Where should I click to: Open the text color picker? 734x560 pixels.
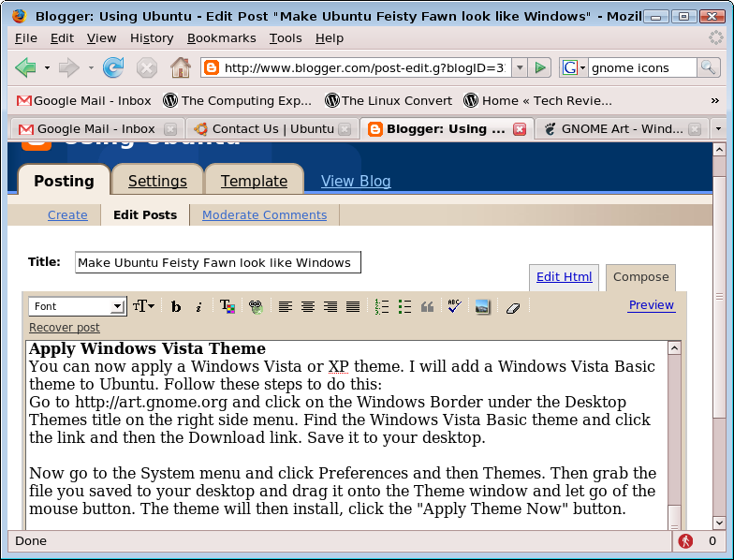click(228, 307)
